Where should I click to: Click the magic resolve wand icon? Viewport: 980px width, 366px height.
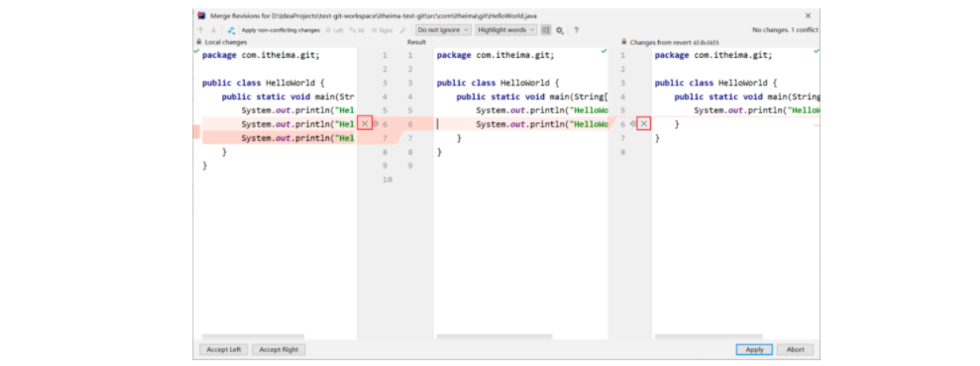(404, 30)
